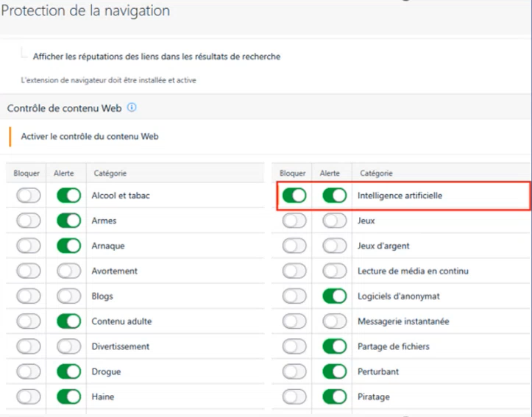Enable Bloquer for Messagerie instantanée
Viewport: 532px width, 417px height.
pos(294,321)
